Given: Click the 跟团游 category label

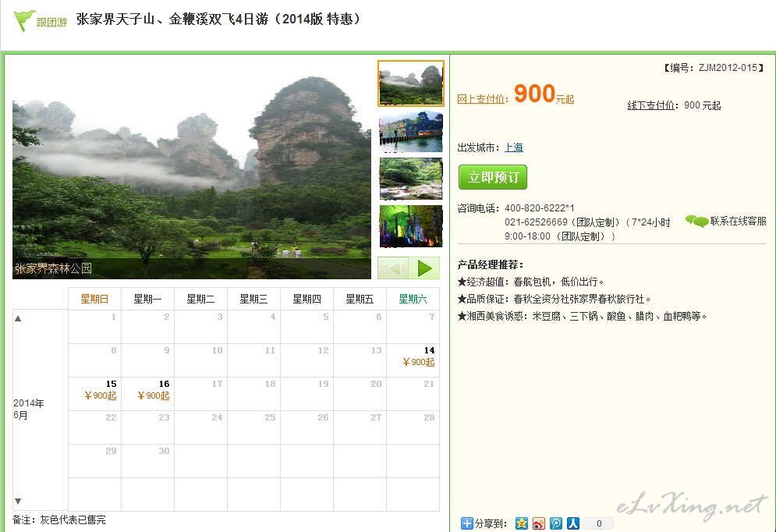Looking at the screenshot, I should tap(51, 23).
